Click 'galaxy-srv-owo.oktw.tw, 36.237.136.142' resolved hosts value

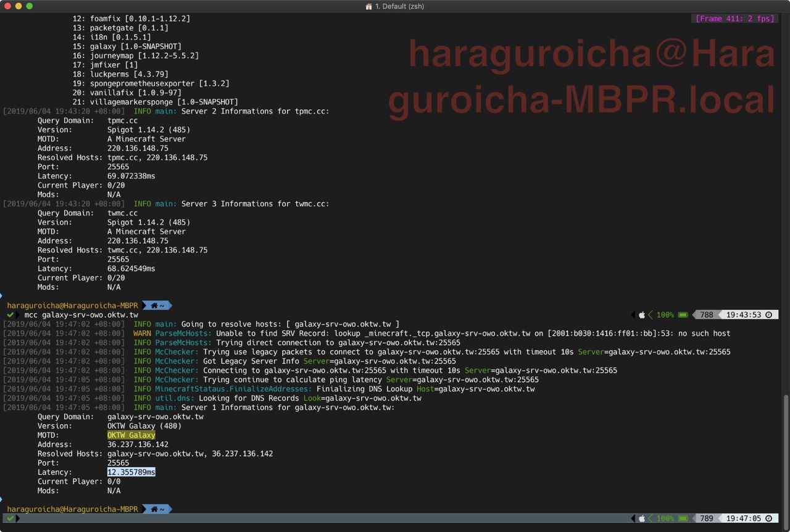[x=190, y=454]
